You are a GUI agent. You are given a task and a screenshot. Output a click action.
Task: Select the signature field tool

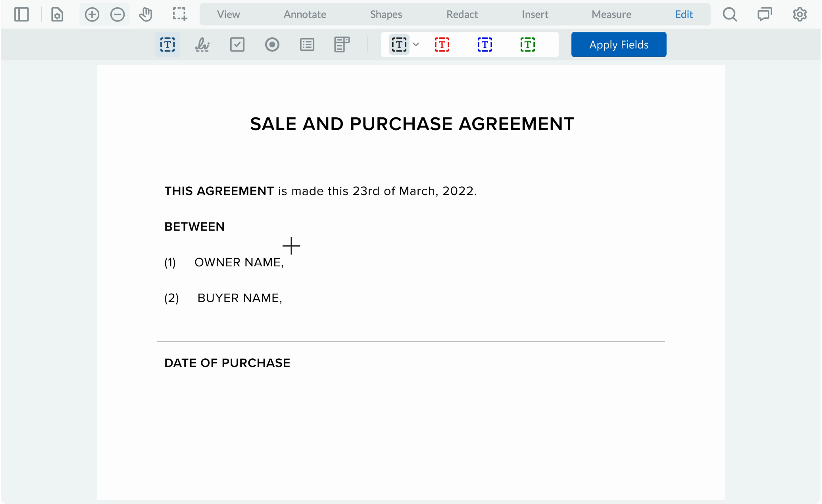[202, 45]
